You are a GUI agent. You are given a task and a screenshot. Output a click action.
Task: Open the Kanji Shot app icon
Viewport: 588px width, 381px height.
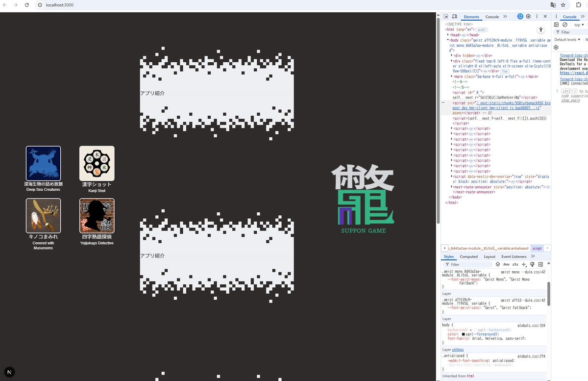pos(97,163)
